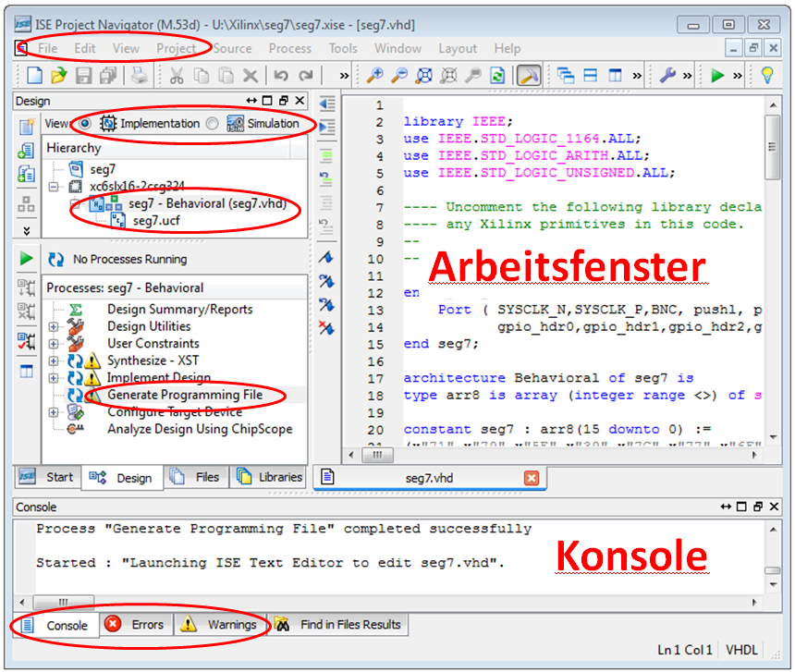This screenshot has width=795, height=672.
Task: Click the green Run arrow in toolbar
Action: (x=717, y=76)
